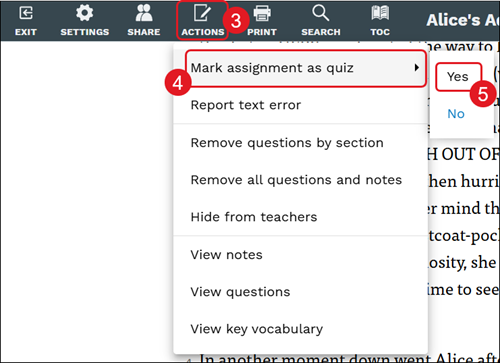The width and height of the screenshot is (500, 363).
Task: Open Settings gear icon
Action: [84, 13]
